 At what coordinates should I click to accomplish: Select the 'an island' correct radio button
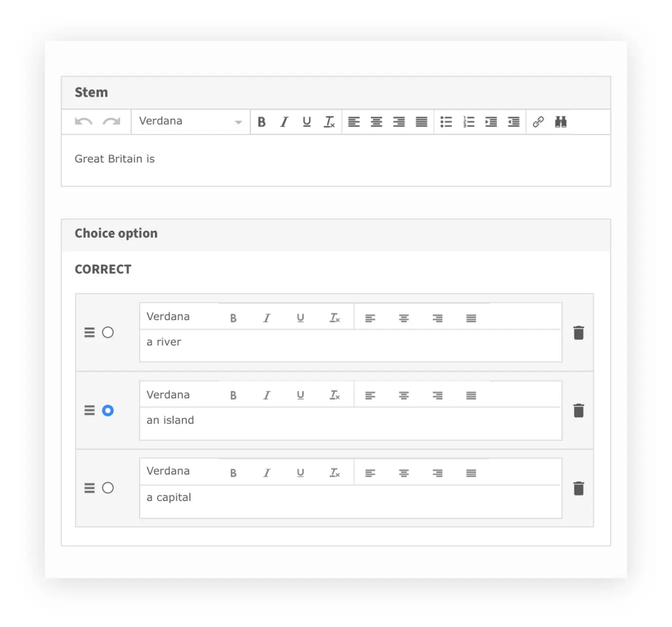pos(108,411)
